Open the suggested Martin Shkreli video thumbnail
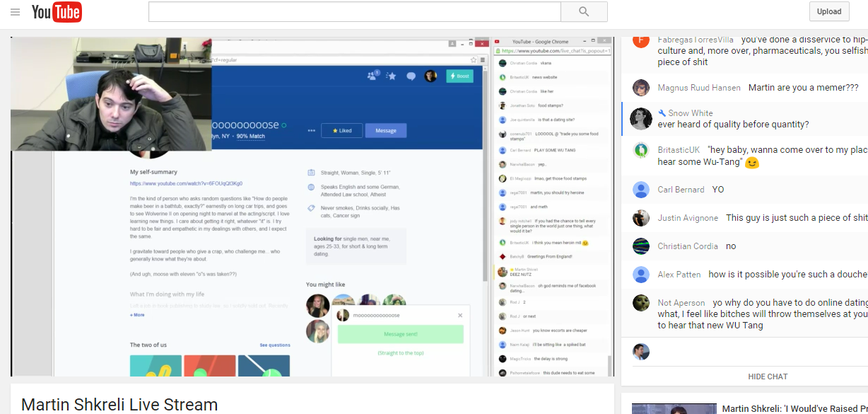 click(674, 408)
